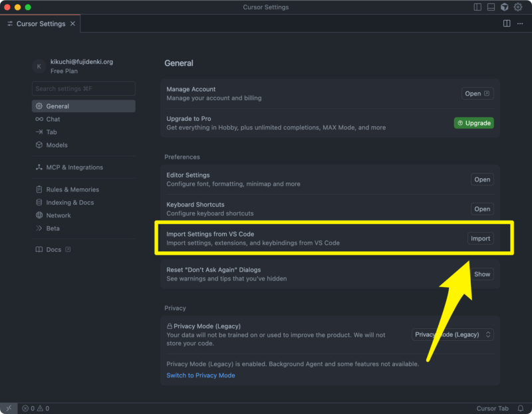
Task: Open Rules & Memories section
Action: (84, 189)
